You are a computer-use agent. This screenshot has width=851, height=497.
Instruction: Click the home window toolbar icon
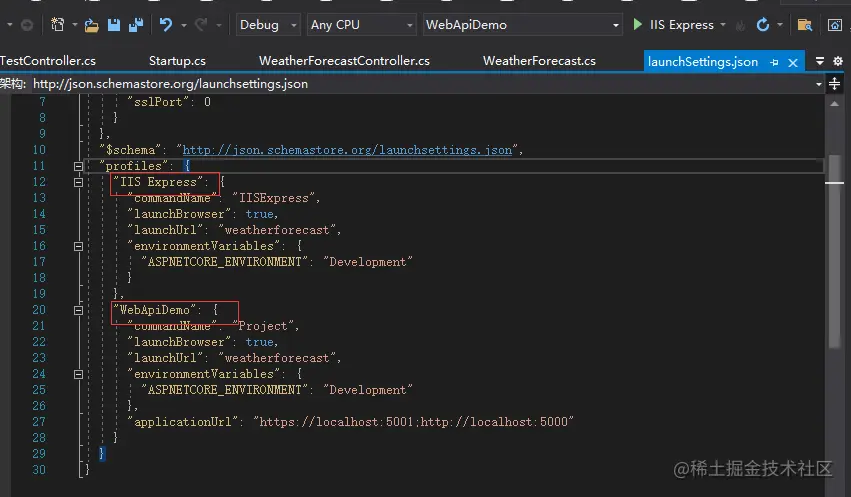click(x=834, y=25)
